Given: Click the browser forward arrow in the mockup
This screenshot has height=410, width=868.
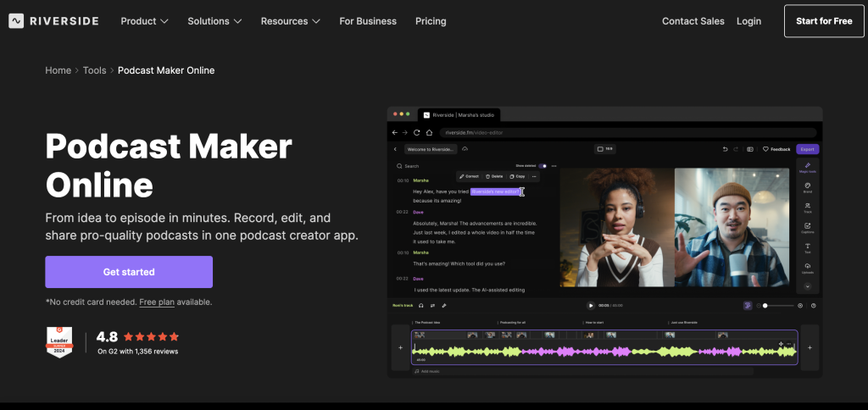Looking at the screenshot, I should [405, 133].
